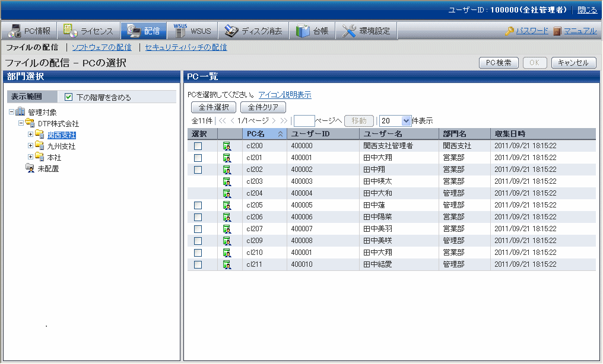Toggle the 下の階層を含める checkbox
603x364 pixels.
coord(69,97)
